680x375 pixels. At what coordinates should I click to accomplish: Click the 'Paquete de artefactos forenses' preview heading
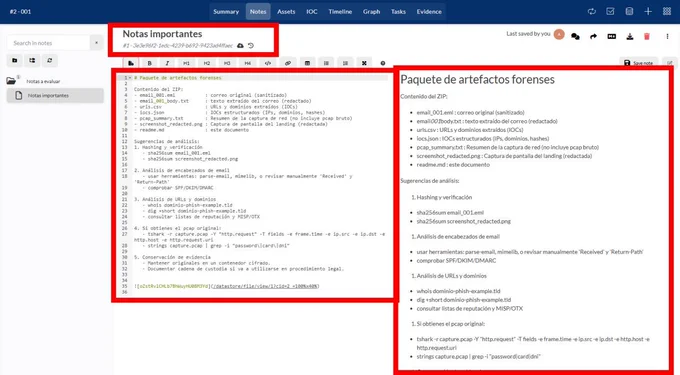(x=477, y=79)
